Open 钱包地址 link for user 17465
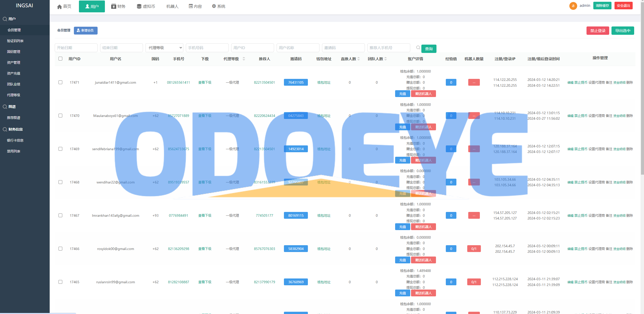 [x=324, y=282]
